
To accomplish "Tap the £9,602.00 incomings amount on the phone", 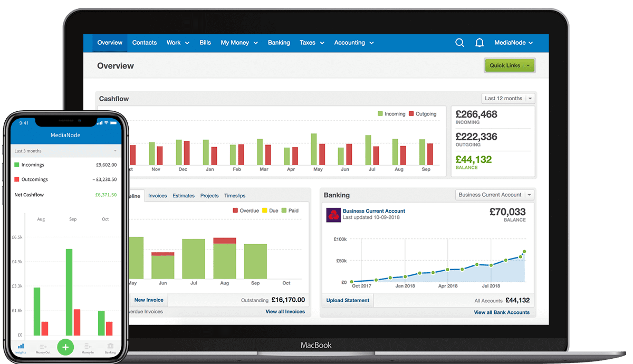I will [107, 165].
